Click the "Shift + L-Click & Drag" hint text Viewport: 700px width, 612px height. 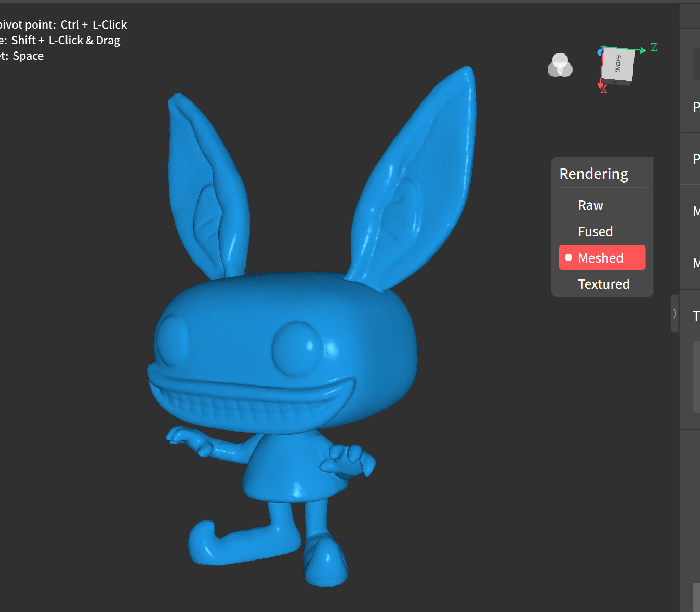point(65,41)
